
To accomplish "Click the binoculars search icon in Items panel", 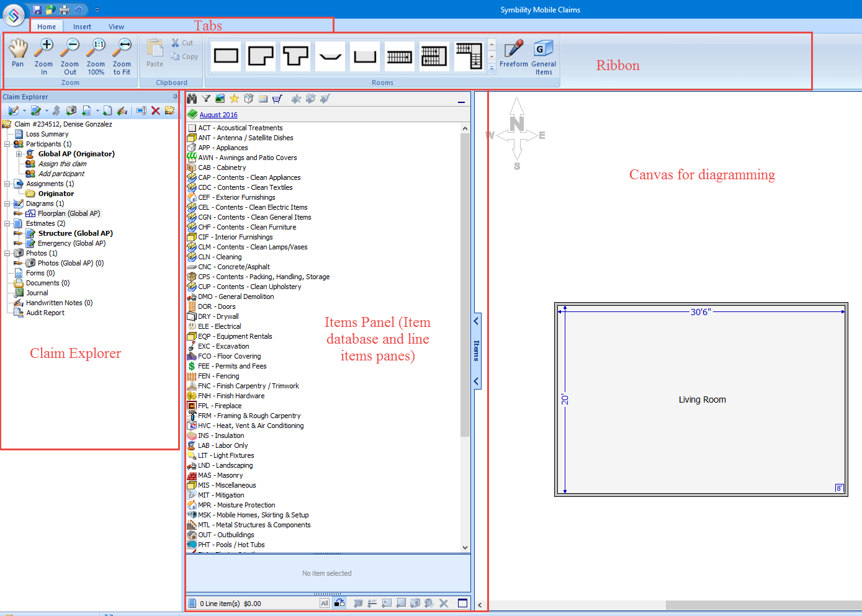I will tap(192, 99).
